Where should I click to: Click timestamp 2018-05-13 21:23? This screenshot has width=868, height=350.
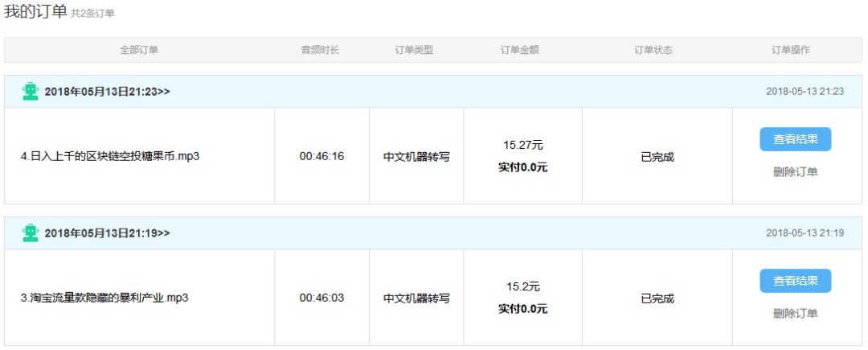point(805,92)
